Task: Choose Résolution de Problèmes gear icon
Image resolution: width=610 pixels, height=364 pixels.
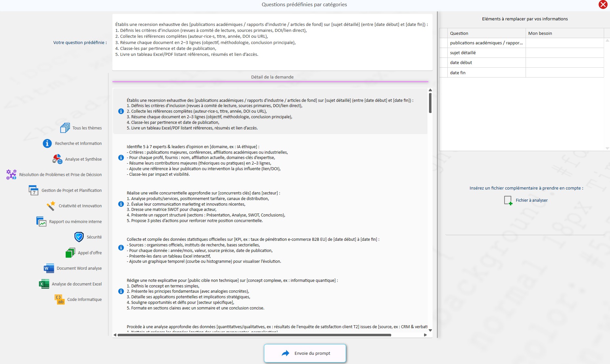Action: point(11,174)
